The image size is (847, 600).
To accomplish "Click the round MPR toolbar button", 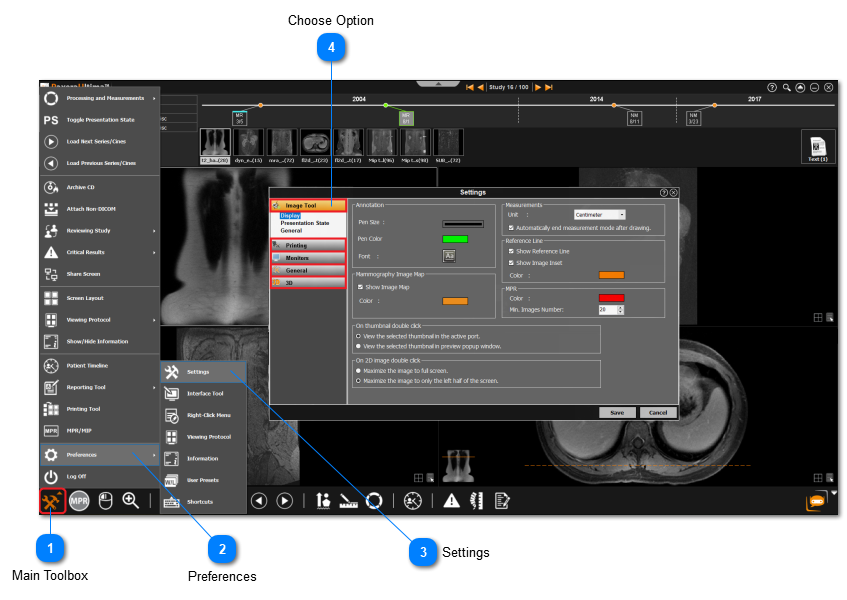I will pos(80,501).
